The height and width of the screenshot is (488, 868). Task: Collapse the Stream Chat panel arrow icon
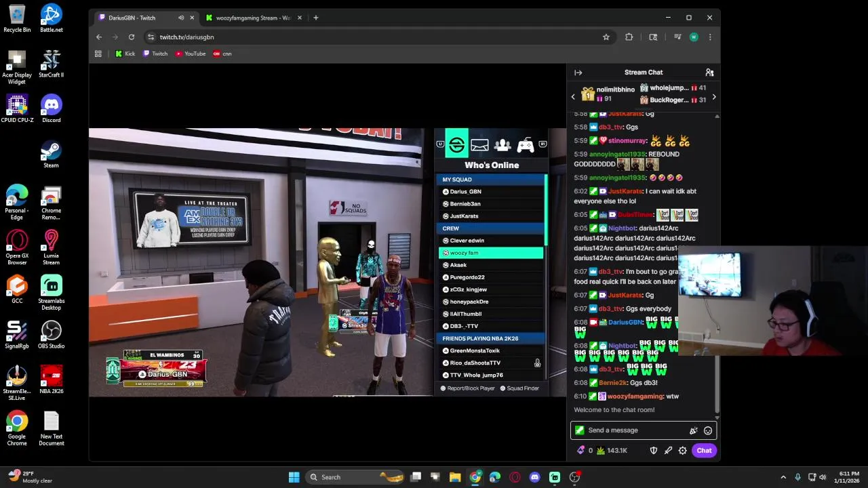578,73
